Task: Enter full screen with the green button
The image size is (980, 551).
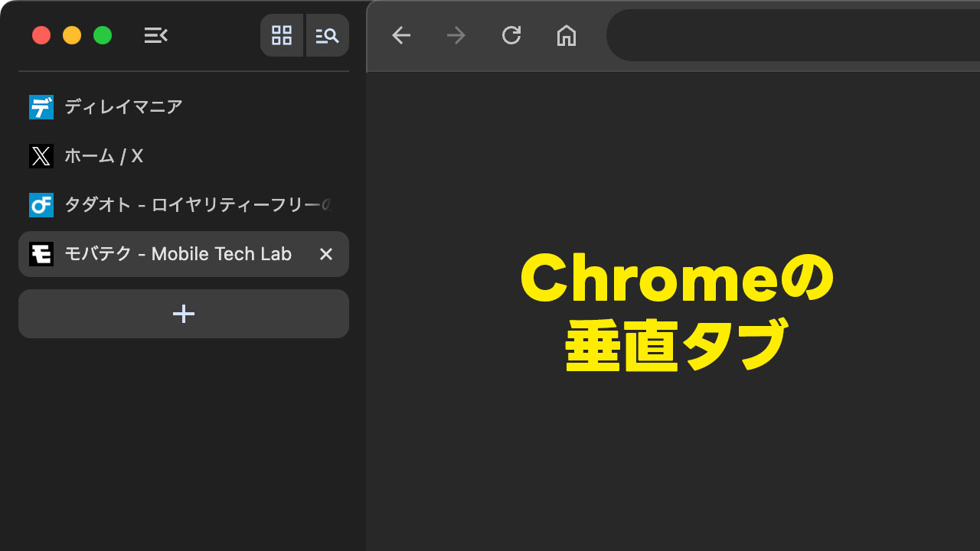Action: (x=103, y=35)
